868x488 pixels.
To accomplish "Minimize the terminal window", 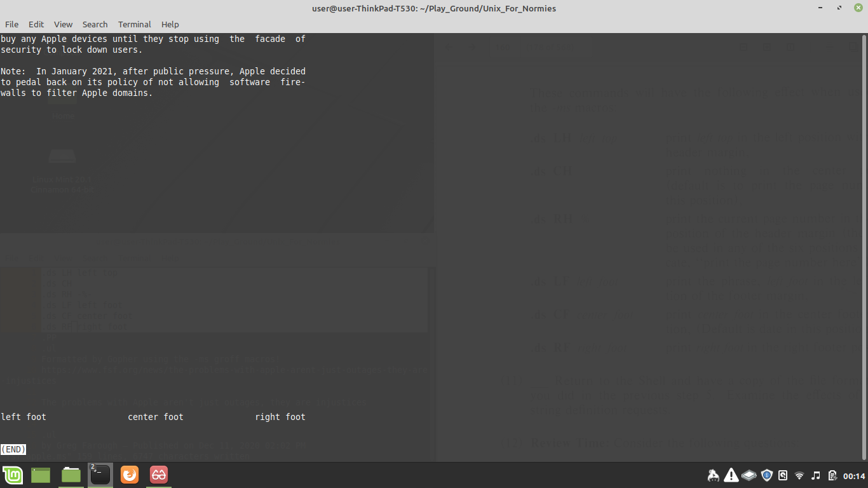I will coord(822,8).
